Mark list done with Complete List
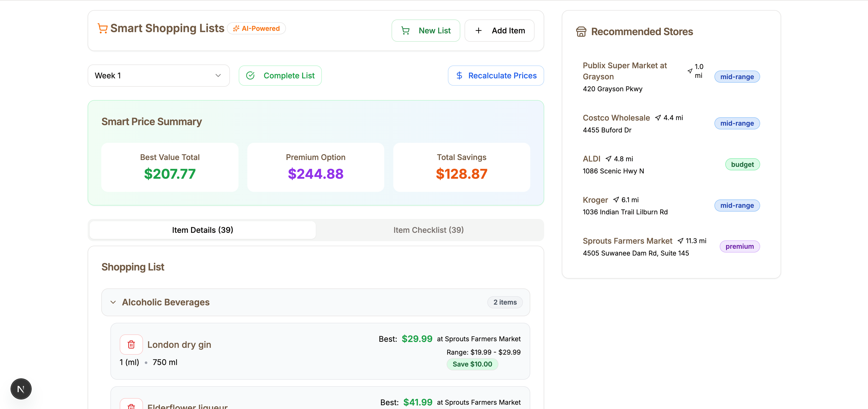Image resolution: width=868 pixels, height=409 pixels. [280, 76]
